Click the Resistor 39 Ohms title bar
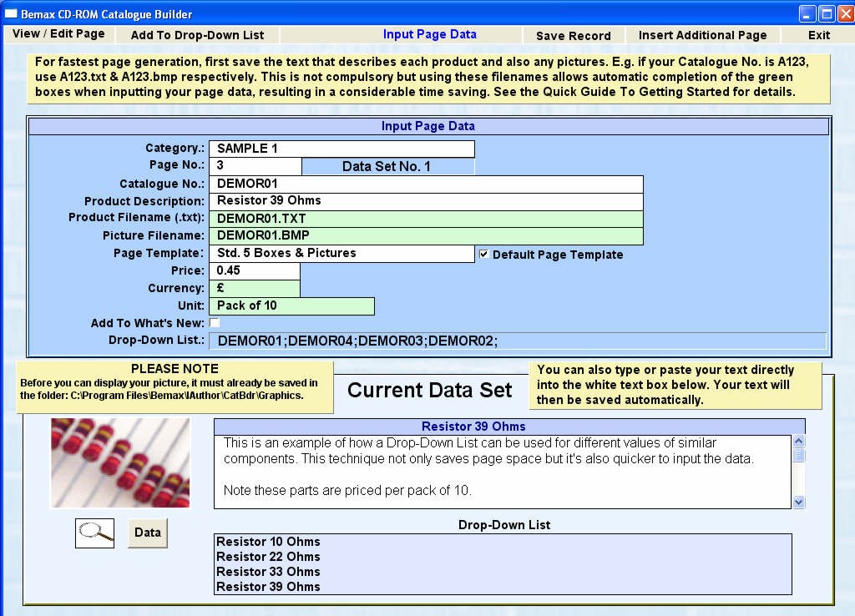855x616 pixels. click(509, 427)
